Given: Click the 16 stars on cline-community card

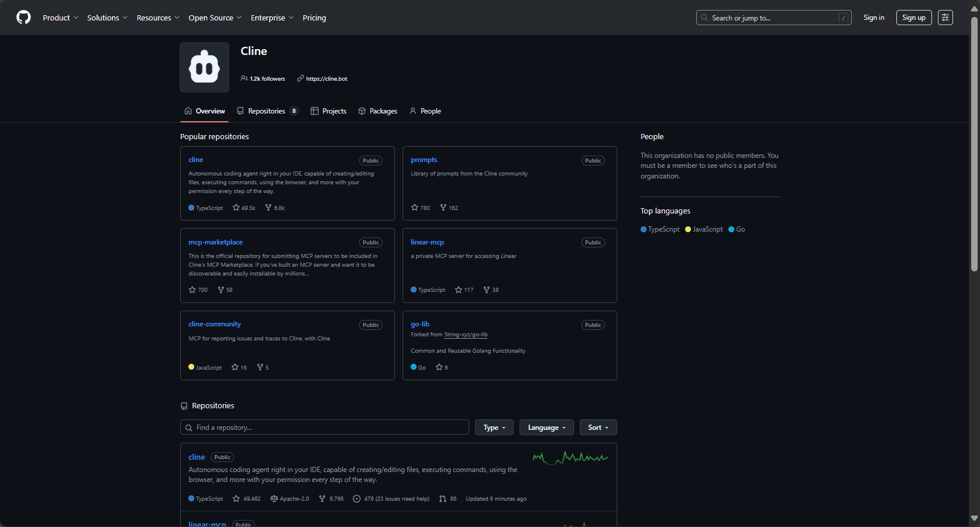Looking at the screenshot, I should point(239,367).
